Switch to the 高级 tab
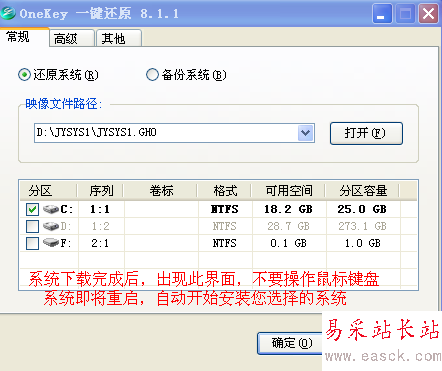The image size is (442, 371). (72, 38)
